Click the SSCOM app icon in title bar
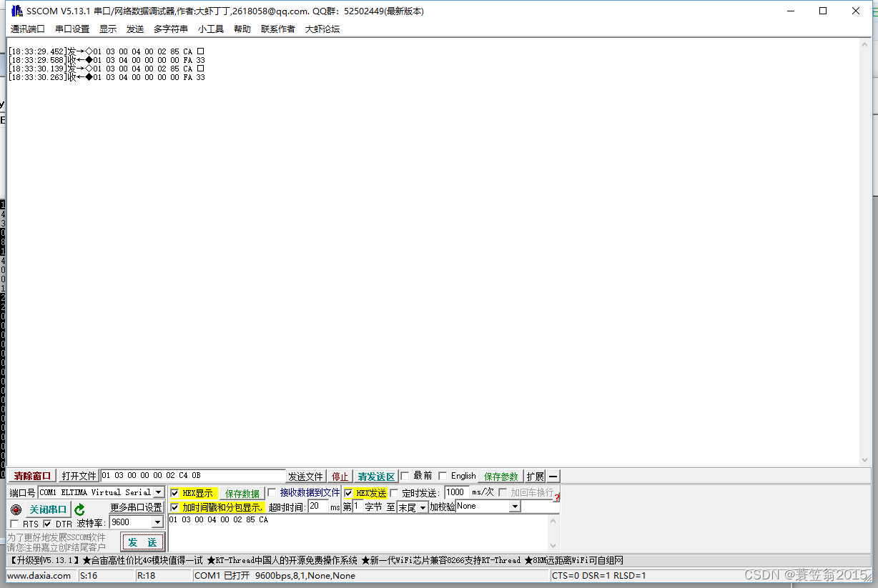This screenshot has width=878, height=588. 16,11
